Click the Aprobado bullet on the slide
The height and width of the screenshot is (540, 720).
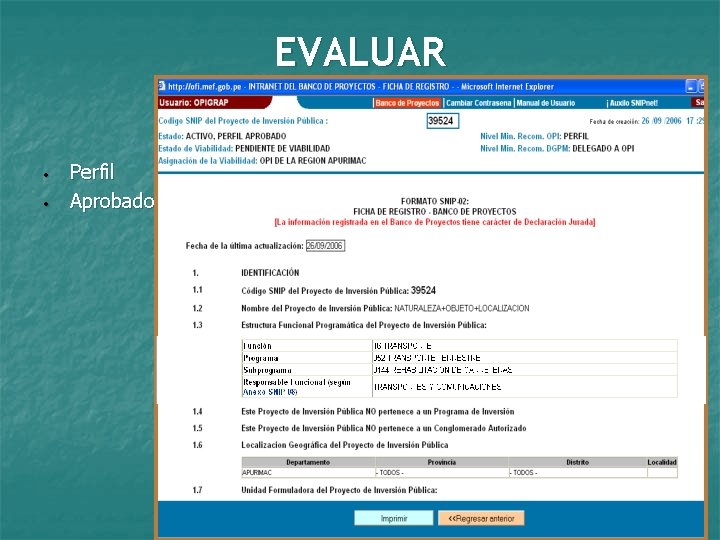112,201
